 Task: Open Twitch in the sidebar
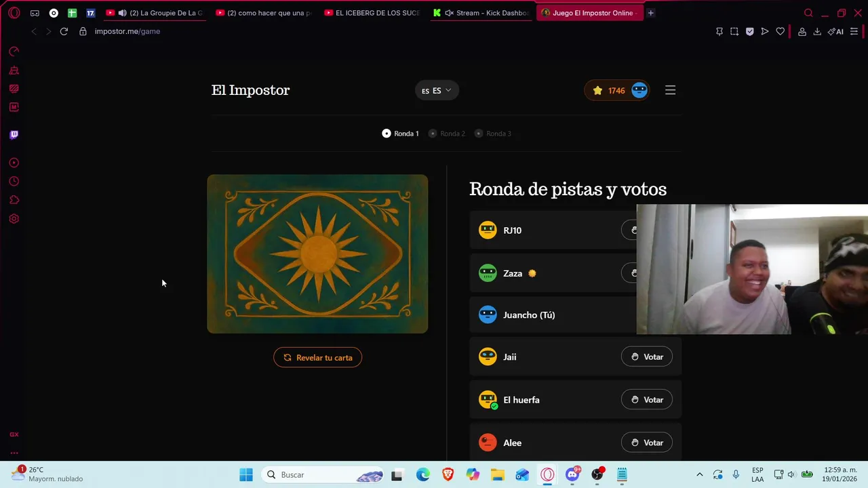click(x=14, y=134)
